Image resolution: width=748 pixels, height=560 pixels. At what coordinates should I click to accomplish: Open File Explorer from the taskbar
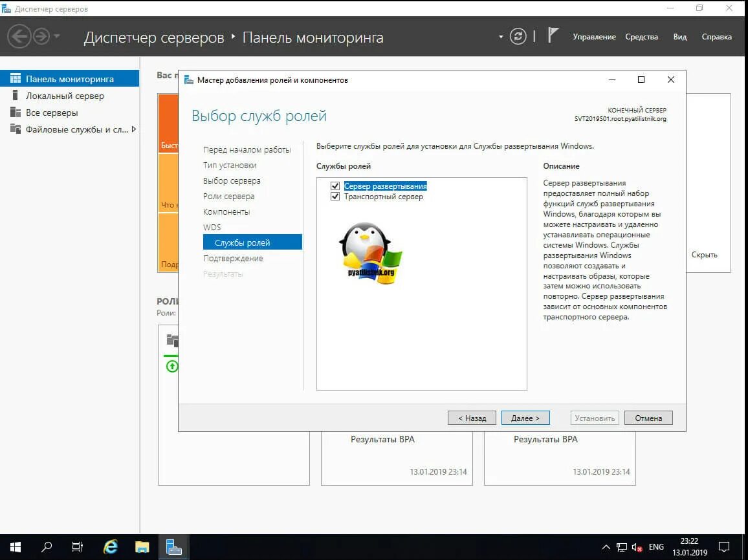(142, 546)
